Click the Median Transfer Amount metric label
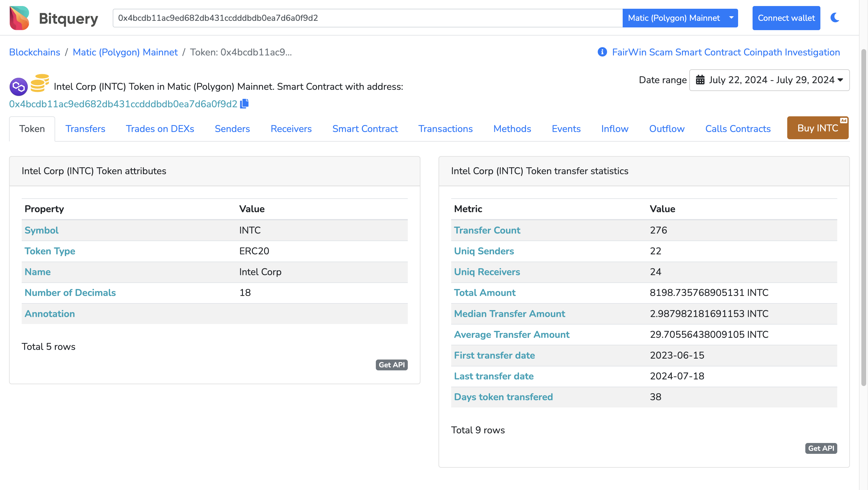The height and width of the screenshot is (490, 868). click(509, 314)
